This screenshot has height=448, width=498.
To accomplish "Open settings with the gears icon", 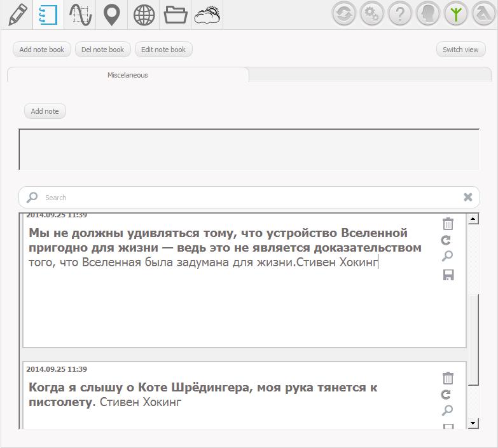I will point(372,14).
